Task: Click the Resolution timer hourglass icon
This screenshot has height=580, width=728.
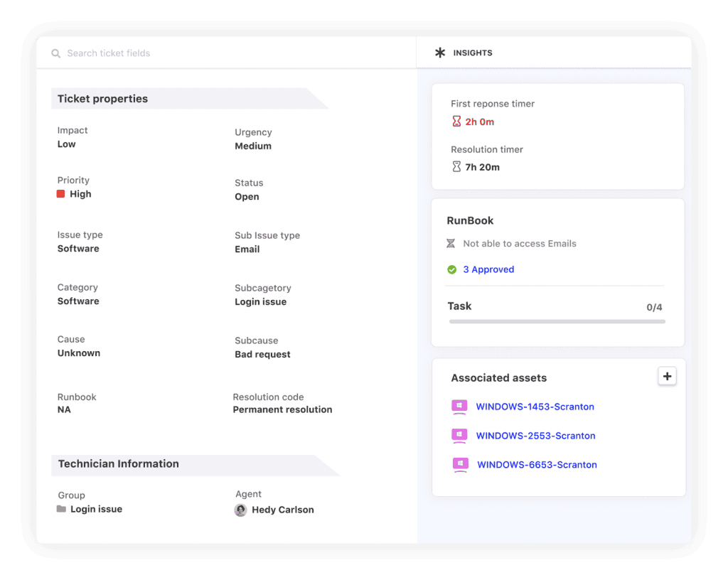Action: tap(456, 167)
